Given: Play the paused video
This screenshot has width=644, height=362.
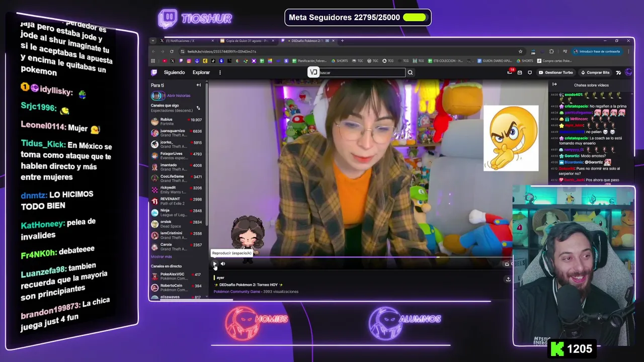Looking at the screenshot, I should (214, 263).
